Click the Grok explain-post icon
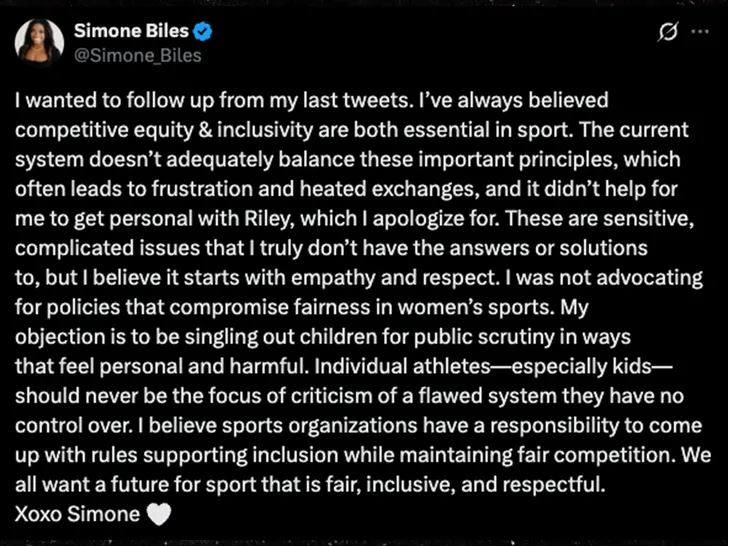The height and width of the screenshot is (547, 730). pyautogui.click(x=668, y=32)
